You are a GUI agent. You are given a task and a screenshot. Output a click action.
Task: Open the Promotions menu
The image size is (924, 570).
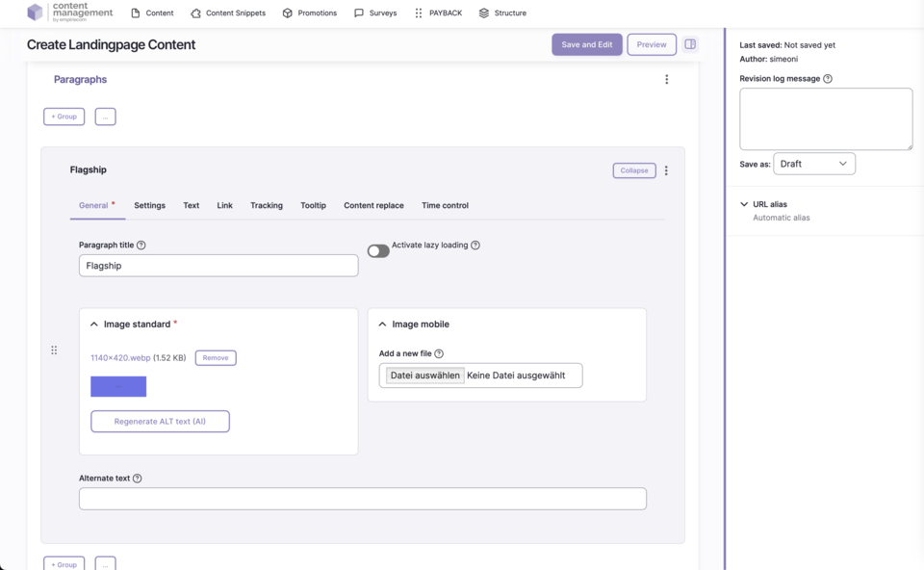[309, 13]
